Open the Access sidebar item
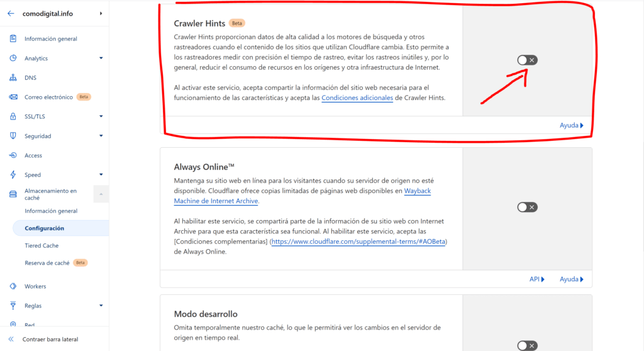This screenshot has width=644, height=351. [x=33, y=155]
